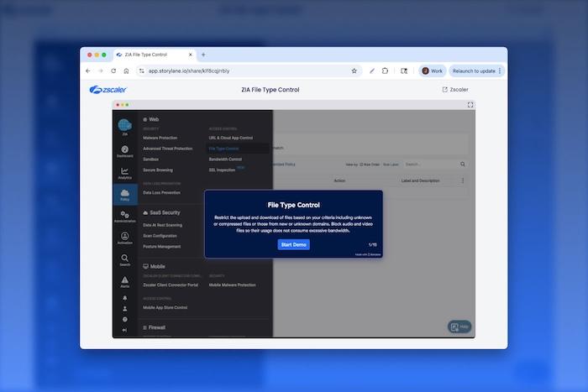Viewport: 588px width, 392px height.
Task: Click the notifications bell icon in sidebar
Action: [x=125, y=298]
